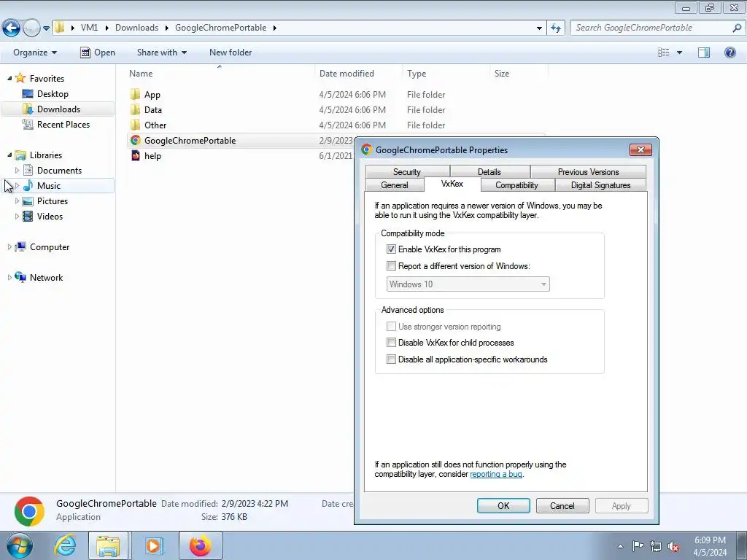747x560 pixels.
Task: Open the Organize menu
Action: click(x=35, y=52)
